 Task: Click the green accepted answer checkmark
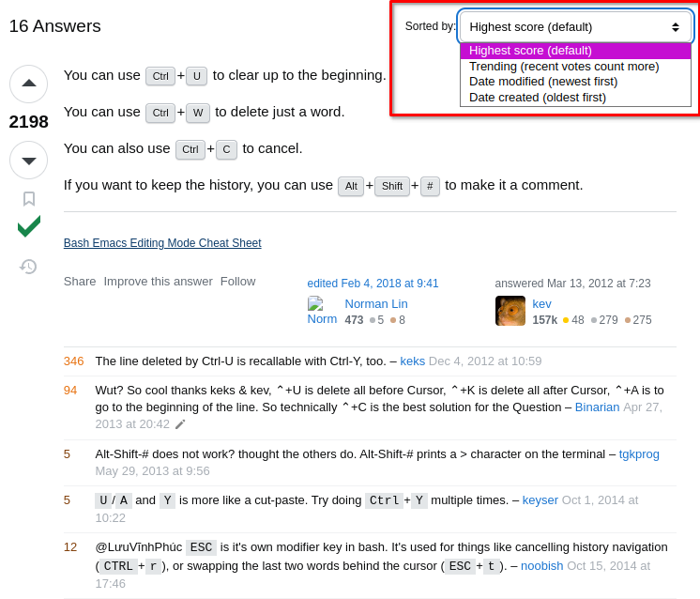29,226
